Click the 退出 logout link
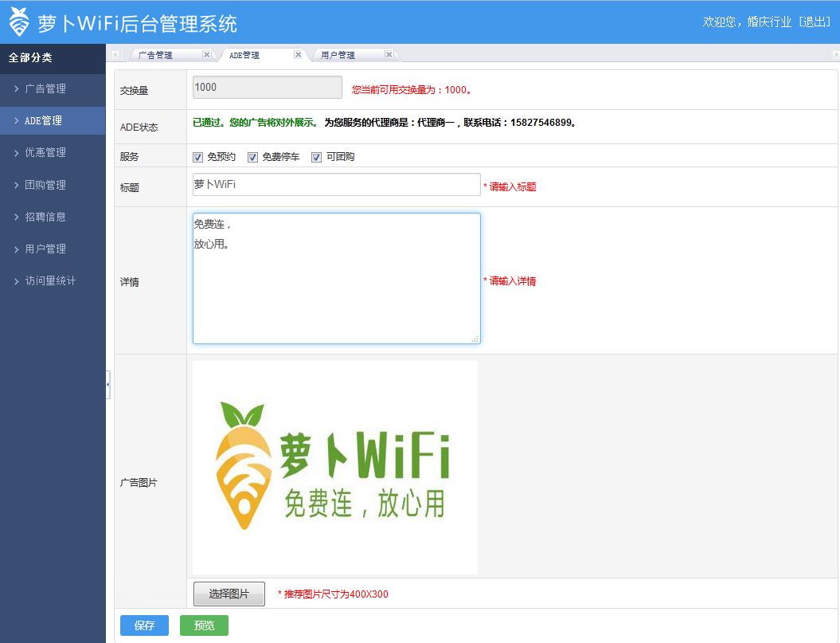 tap(815, 22)
